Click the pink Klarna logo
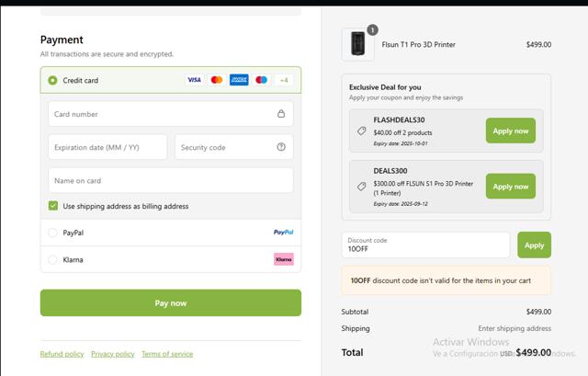Viewport: 588px width, 376px height. click(x=284, y=259)
